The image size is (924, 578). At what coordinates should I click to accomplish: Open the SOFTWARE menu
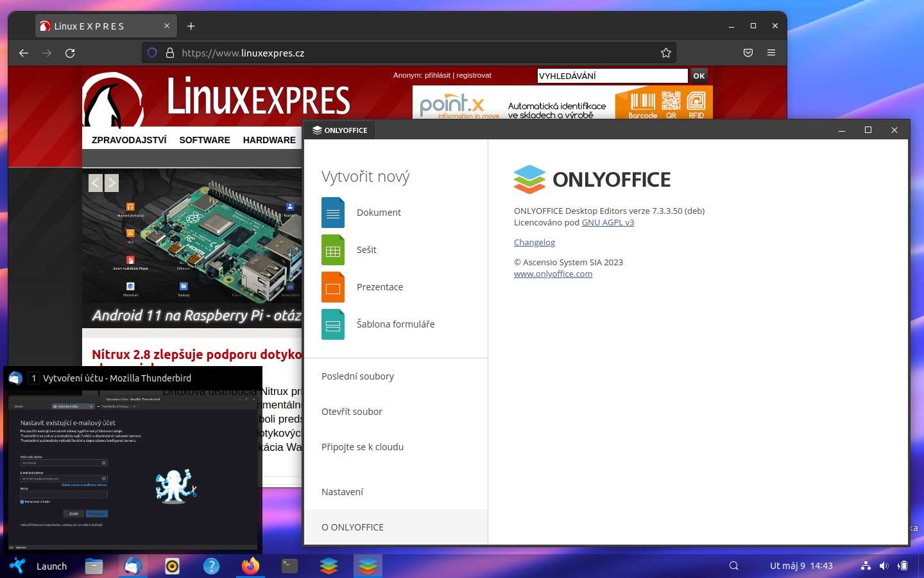tap(205, 140)
